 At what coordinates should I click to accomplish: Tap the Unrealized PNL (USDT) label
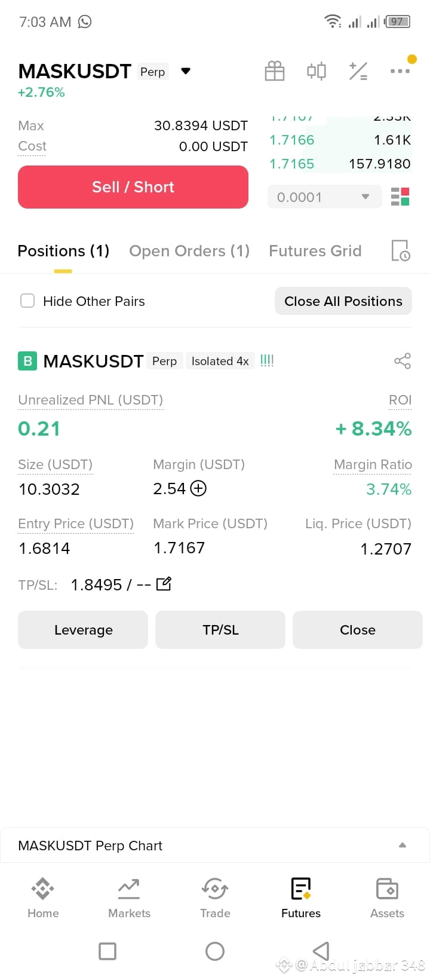(91, 400)
